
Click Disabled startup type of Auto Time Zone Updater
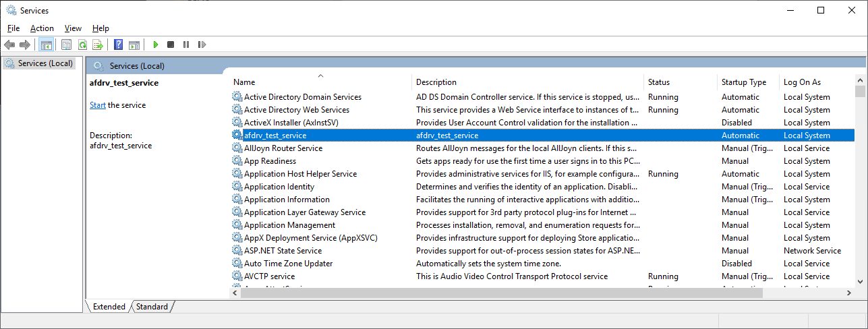point(736,264)
